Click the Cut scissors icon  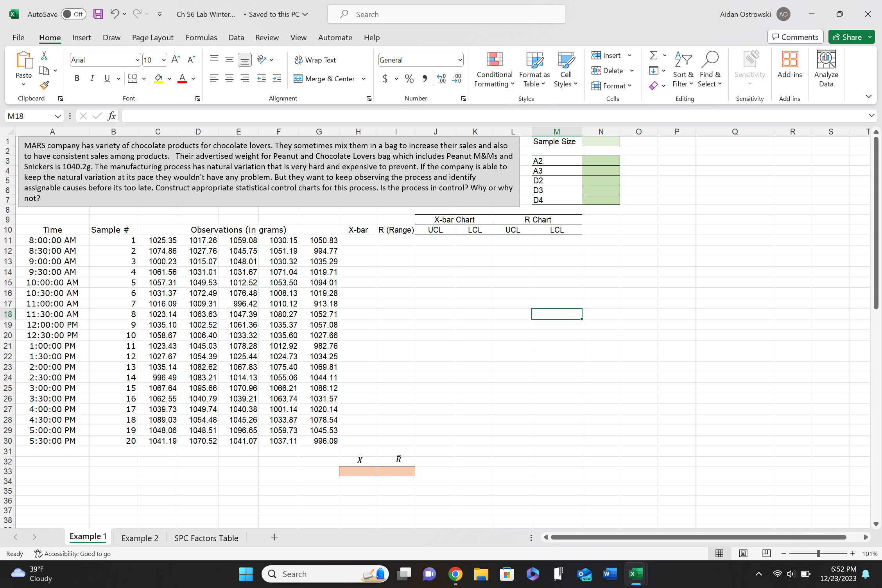click(x=44, y=56)
